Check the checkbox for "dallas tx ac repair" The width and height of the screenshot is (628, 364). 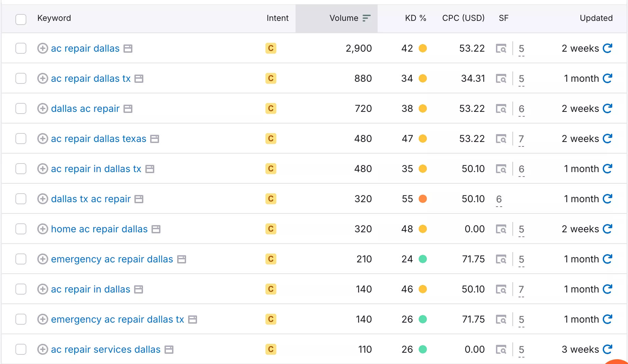click(21, 199)
